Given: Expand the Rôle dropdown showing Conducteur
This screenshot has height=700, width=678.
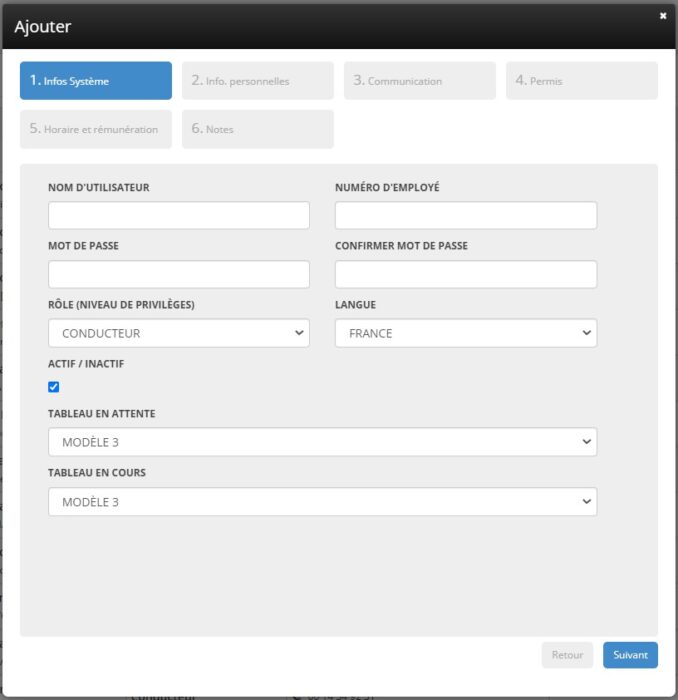Looking at the screenshot, I should 179,333.
